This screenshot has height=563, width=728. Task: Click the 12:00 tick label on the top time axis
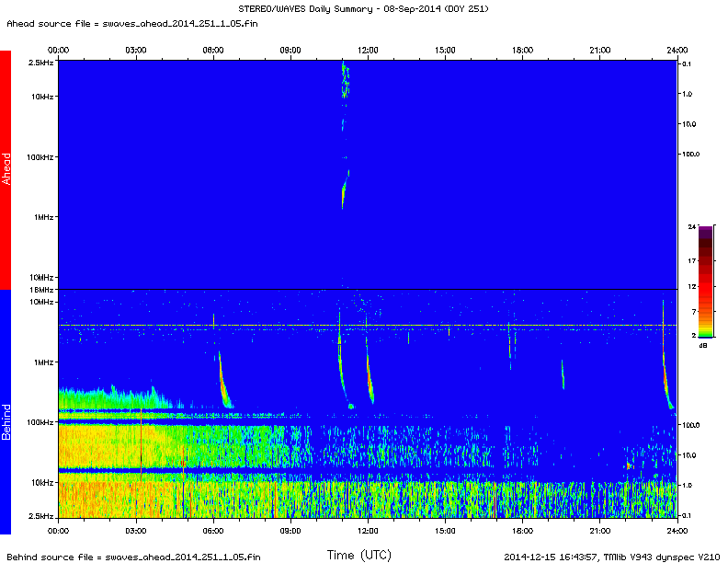tap(368, 51)
